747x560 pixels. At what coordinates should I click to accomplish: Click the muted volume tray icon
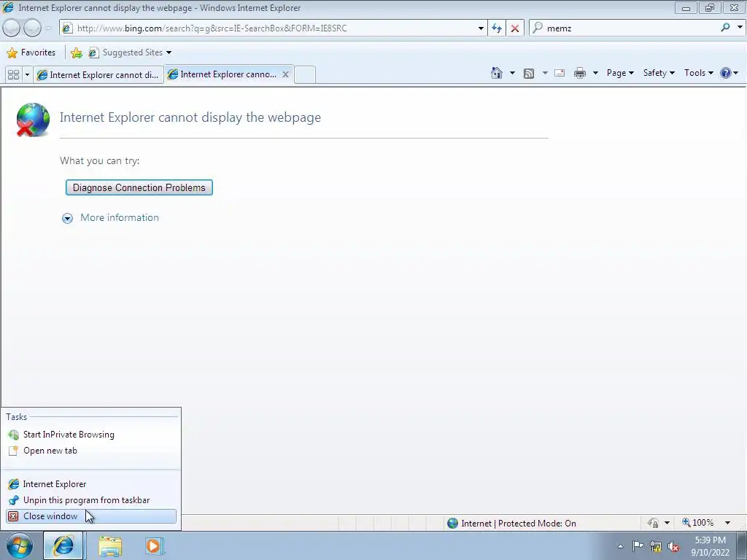674,547
